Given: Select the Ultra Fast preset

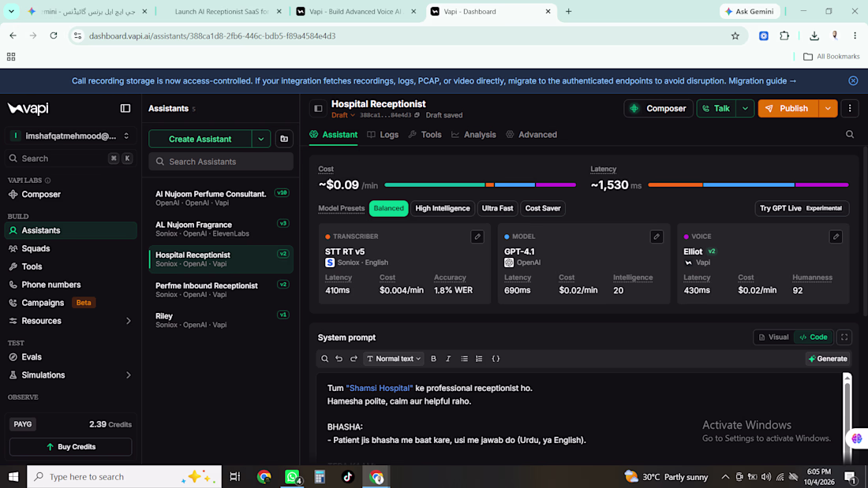Looking at the screenshot, I should pyautogui.click(x=497, y=209).
